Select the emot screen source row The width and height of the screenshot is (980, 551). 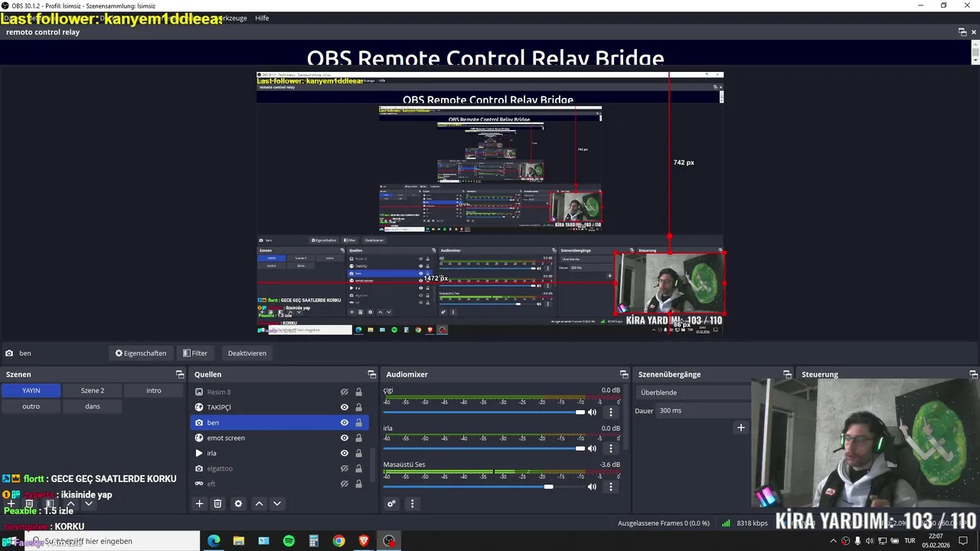tap(279, 438)
